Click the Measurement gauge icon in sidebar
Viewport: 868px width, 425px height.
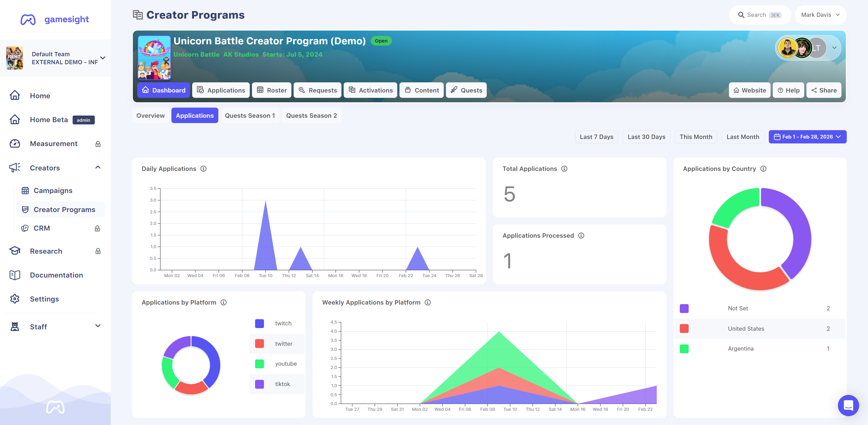click(15, 144)
